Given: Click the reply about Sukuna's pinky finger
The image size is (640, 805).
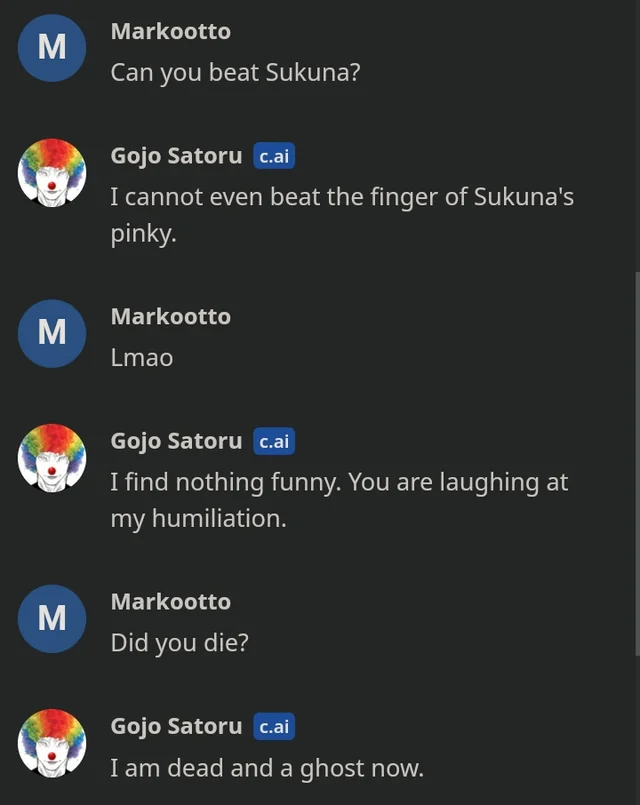Looking at the screenshot, I should click(340, 214).
